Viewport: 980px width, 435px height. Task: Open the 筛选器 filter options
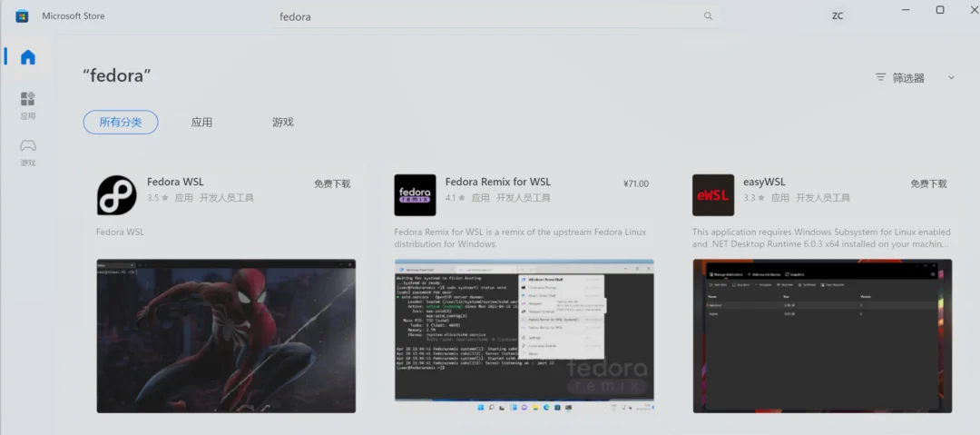pyautogui.click(x=900, y=78)
